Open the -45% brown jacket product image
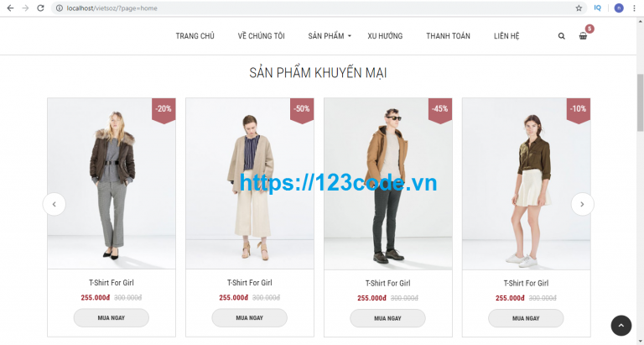 pyautogui.click(x=388, y=184)
